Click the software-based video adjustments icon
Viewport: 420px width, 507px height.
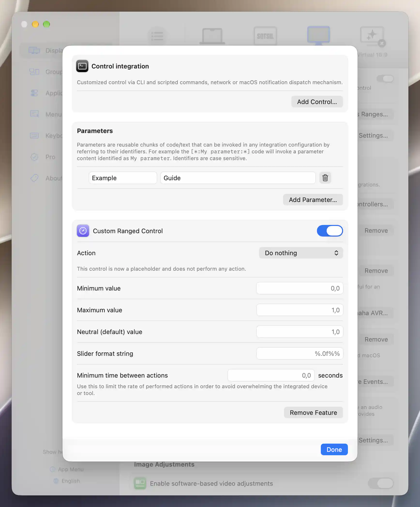pos(140,483)
